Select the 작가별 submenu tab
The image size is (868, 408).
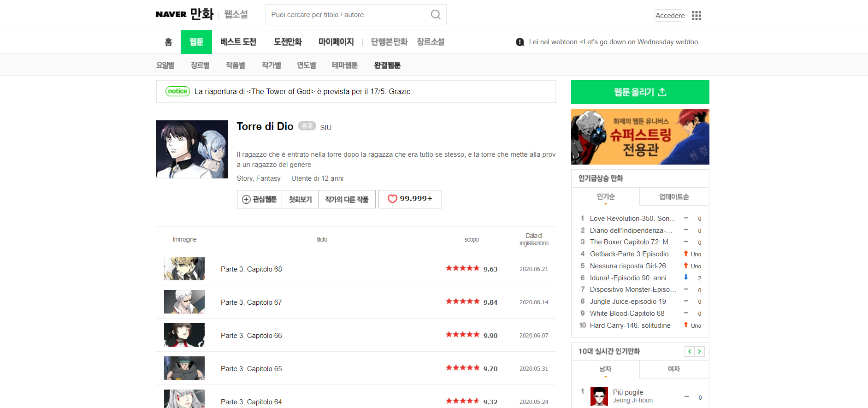(272, 65)
